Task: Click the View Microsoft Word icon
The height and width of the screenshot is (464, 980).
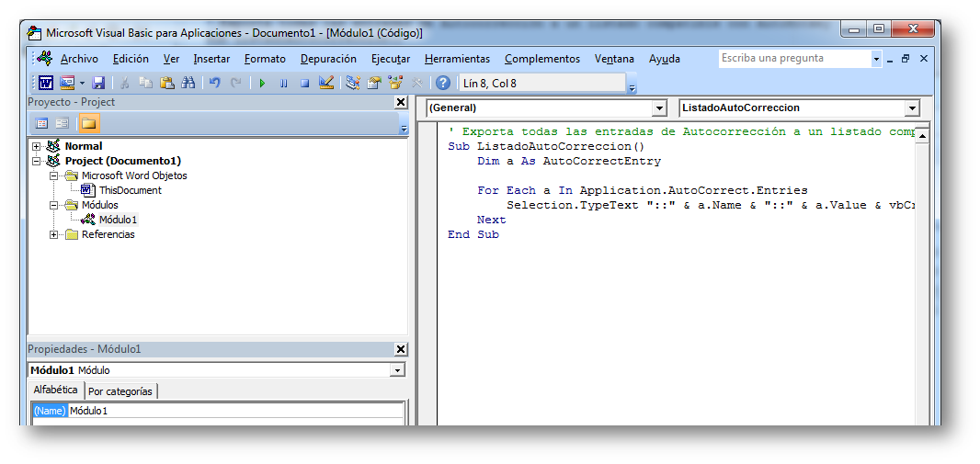Action: (x=46, y=83)
